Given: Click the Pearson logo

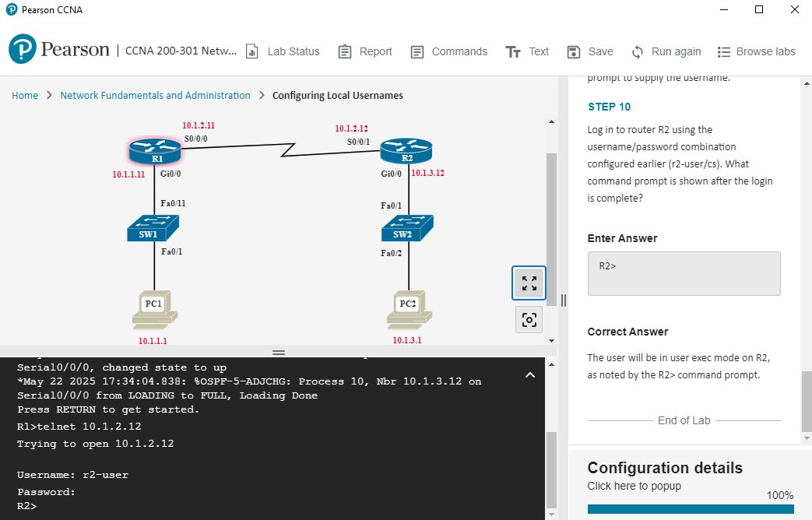Looking at the screenshot, I should click(59, 49).
